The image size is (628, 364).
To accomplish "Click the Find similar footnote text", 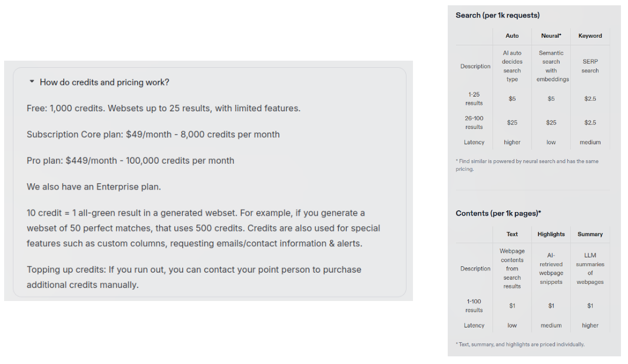I will 527,165.
